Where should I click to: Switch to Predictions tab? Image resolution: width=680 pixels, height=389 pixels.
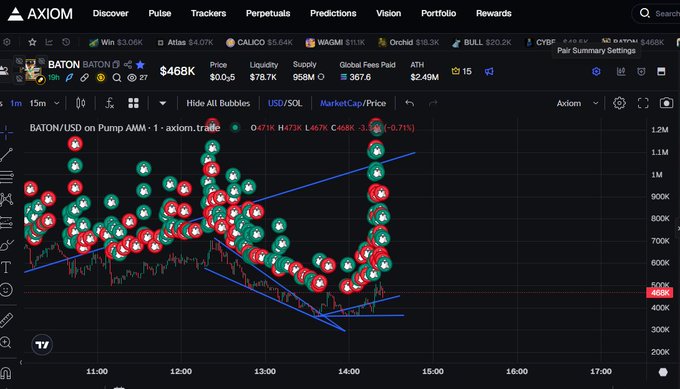333,13
